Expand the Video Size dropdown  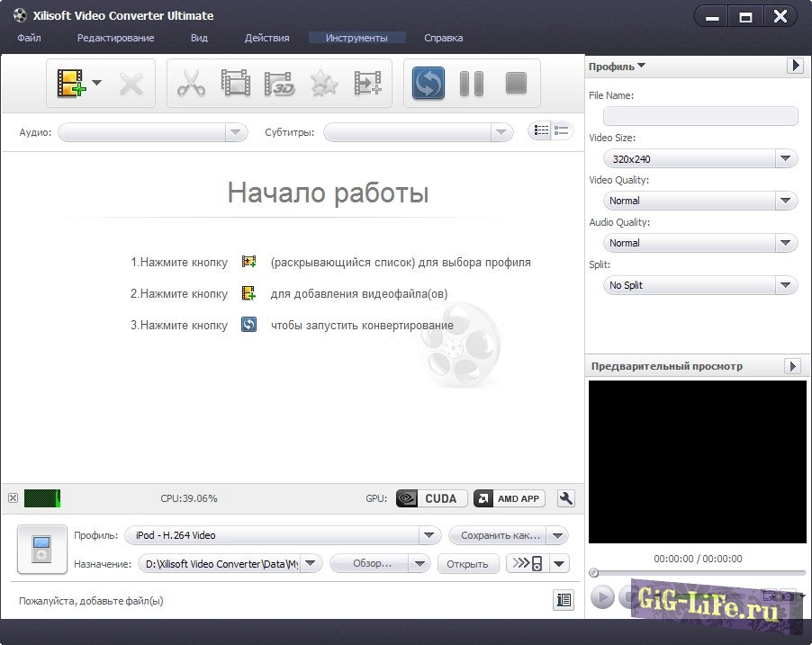click(x=699, y=159)
